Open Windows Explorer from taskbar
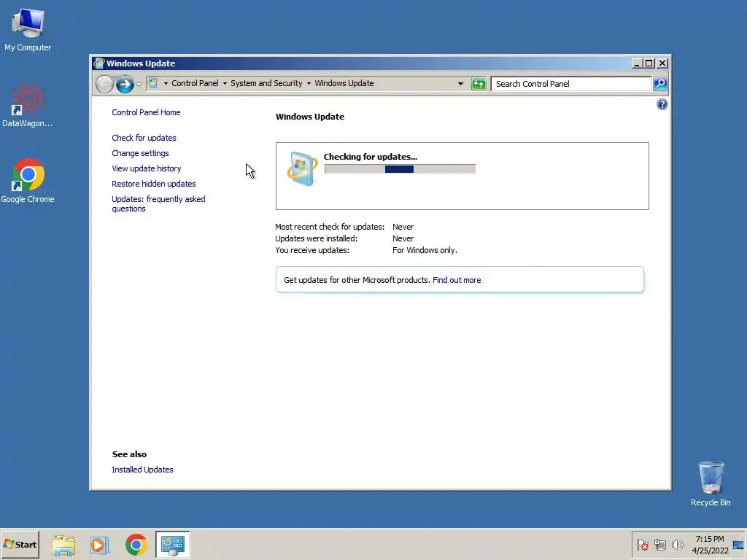Image resolution: width=747 pixels, height=560 pixels. pos(63,545)
